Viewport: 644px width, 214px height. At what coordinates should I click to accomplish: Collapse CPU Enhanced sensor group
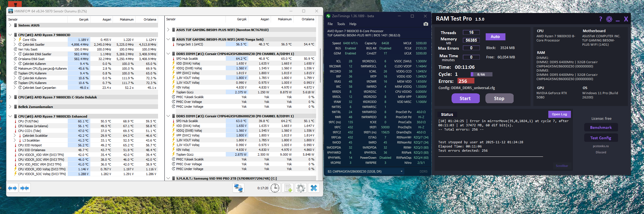pyautogui.click(x=10, y=116)
